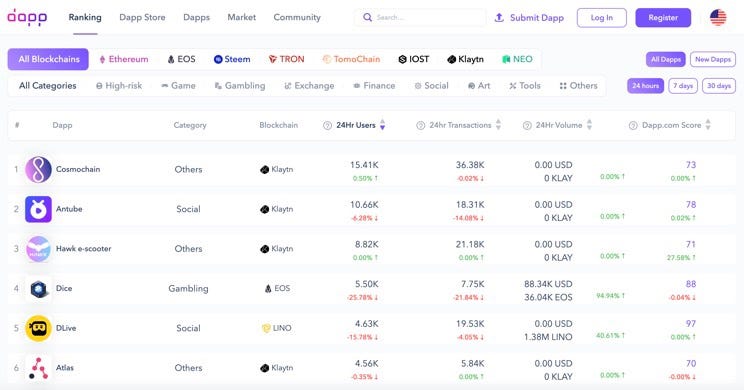Screen dimensions: 744x390
Task: Click the EOS icon in Dice row
Action: pos(268,288)
